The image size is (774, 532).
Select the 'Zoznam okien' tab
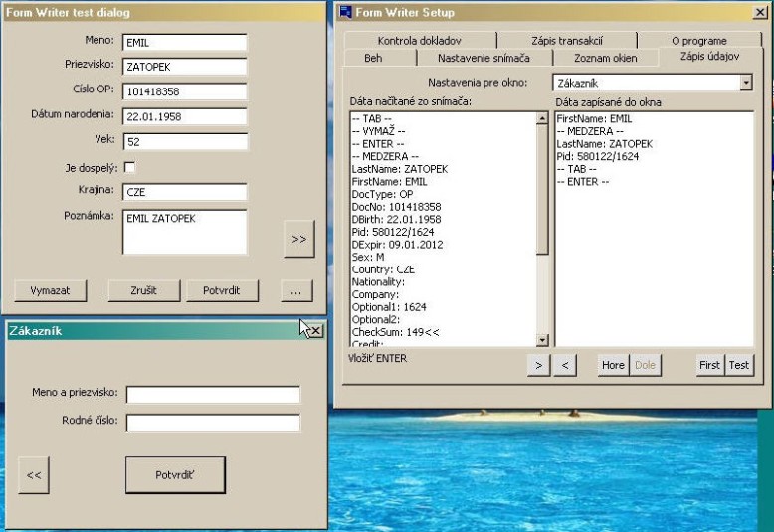[605, 59]
